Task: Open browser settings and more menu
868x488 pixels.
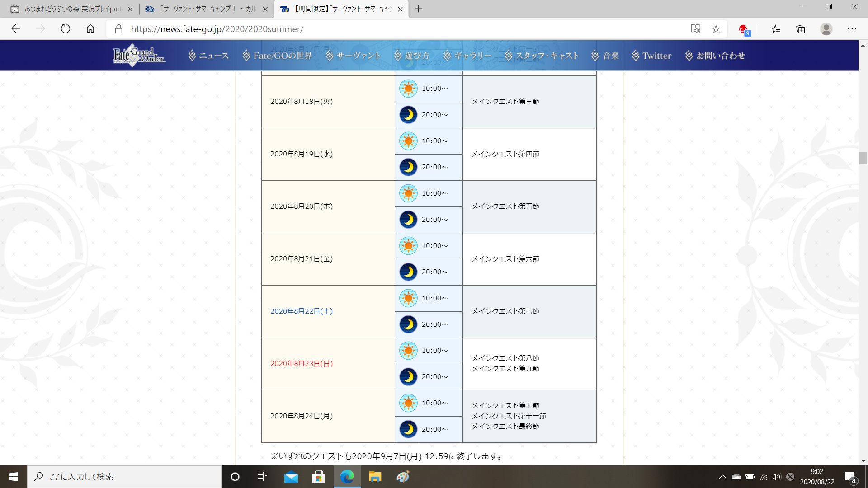Action: (x=852, y=29)
